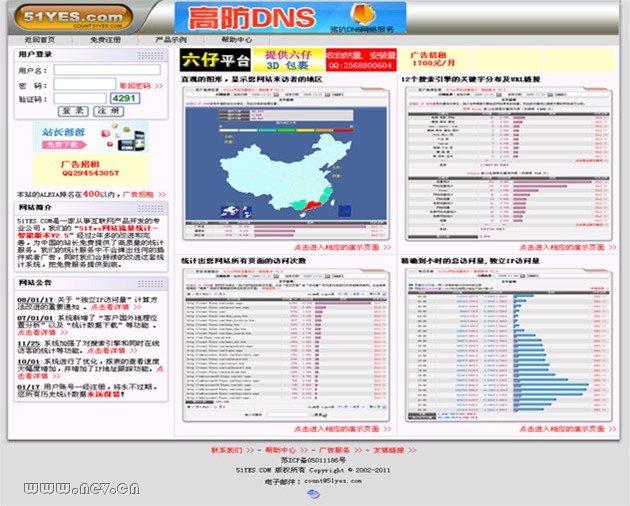
Task: Focus the 用户名 input field
Action: click(107, 70)
